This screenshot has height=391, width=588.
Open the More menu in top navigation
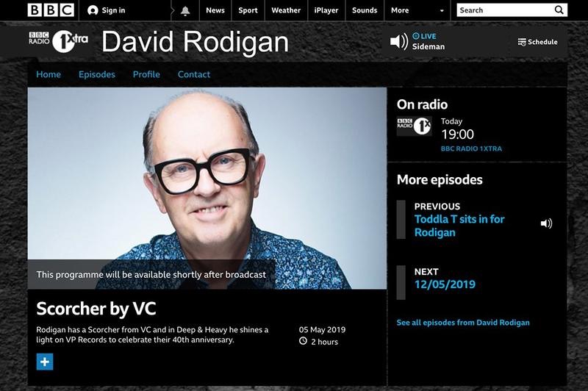click(x=400, y=10)
